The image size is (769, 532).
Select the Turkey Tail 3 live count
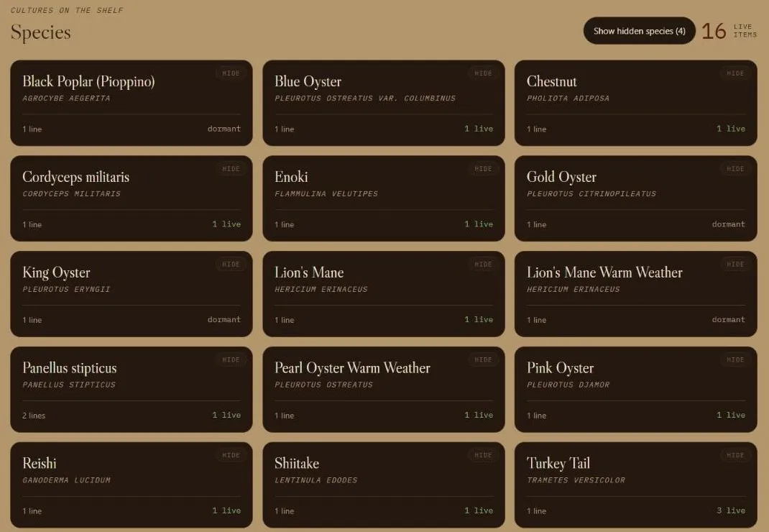(731, 510)
